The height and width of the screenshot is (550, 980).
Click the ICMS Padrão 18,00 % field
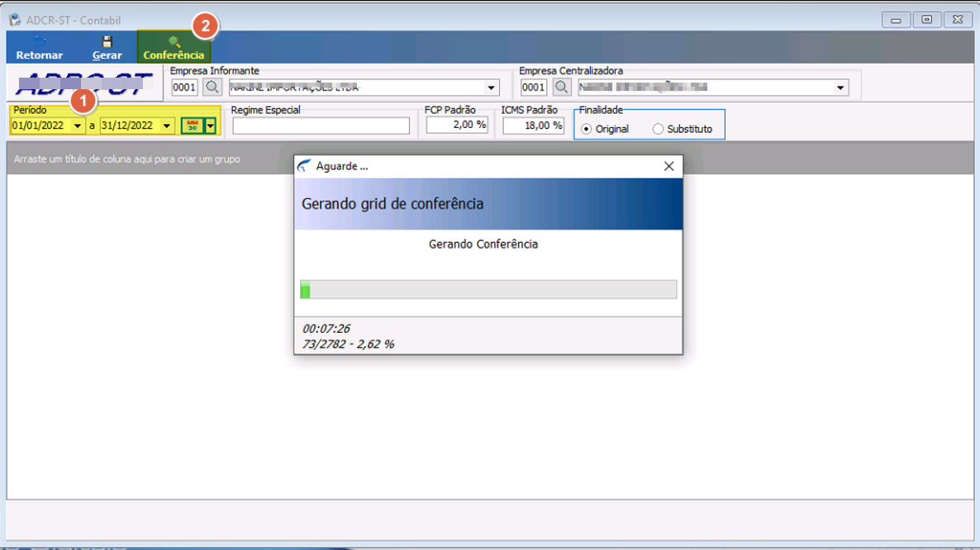tap(534, 125)
